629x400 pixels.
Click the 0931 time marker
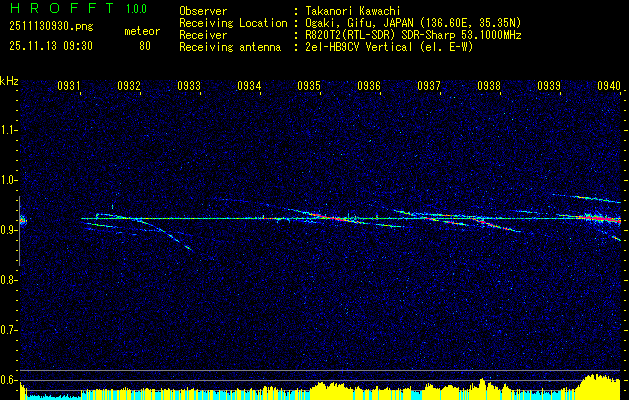[x=69, y=85]
